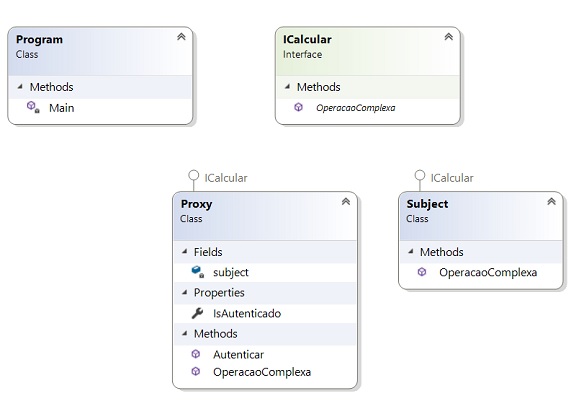
Task: Click the ICalcular lollipop circle above Proxy
Action: point(193,176)
